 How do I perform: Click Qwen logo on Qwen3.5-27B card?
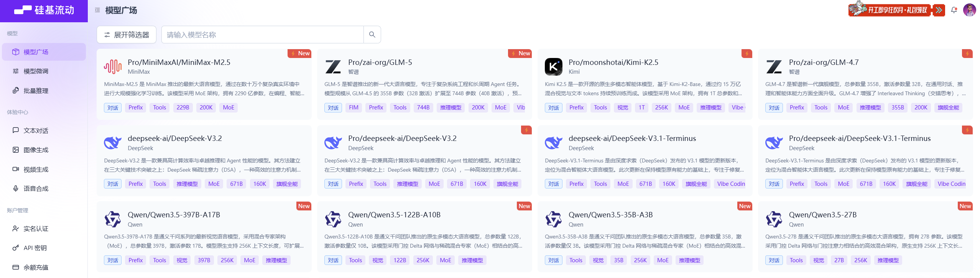point(774,219)
